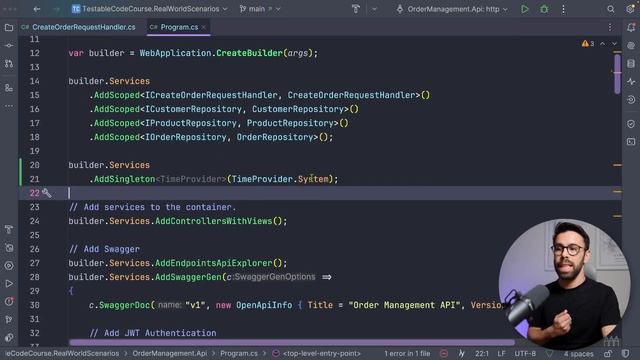This screenshot has width=640, height=360.
Task: Navigate back with the left arrow
Action: pos(37,9)
